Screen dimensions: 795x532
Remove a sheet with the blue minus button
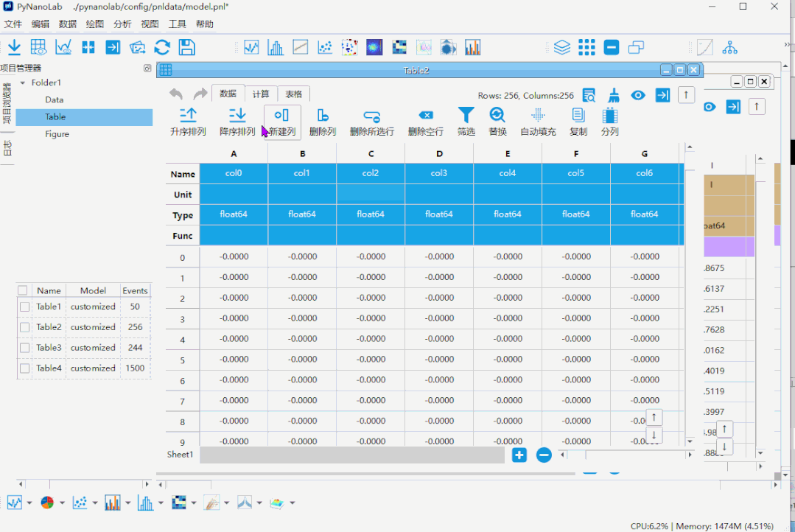point(544,455)
